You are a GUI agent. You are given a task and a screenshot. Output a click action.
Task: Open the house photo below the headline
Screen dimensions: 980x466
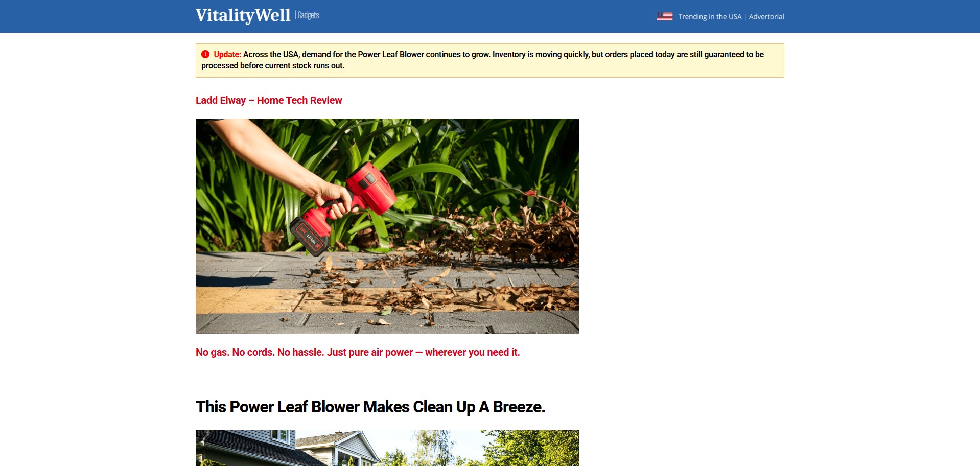tap(387, 448)
